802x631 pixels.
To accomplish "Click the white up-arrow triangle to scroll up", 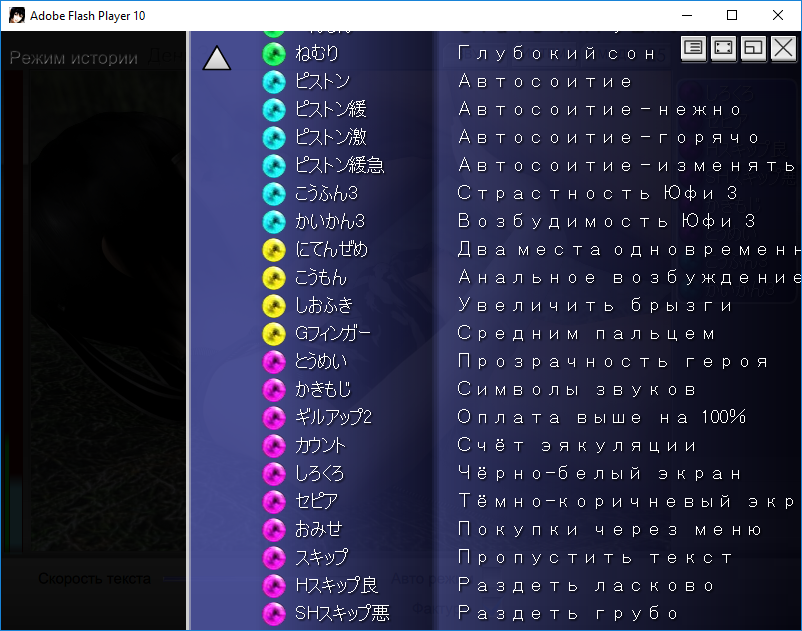I will pyautogui.click(x=217, y=60).
